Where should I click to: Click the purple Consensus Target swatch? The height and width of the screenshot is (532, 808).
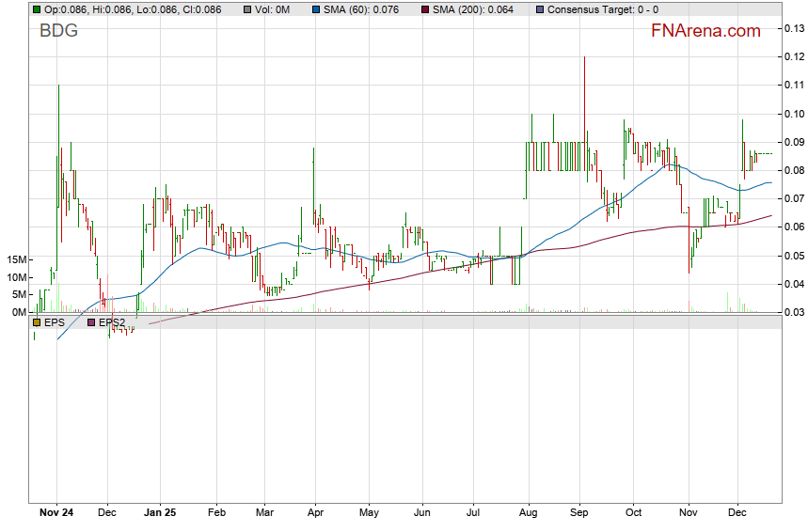click(x=538, y=9)
